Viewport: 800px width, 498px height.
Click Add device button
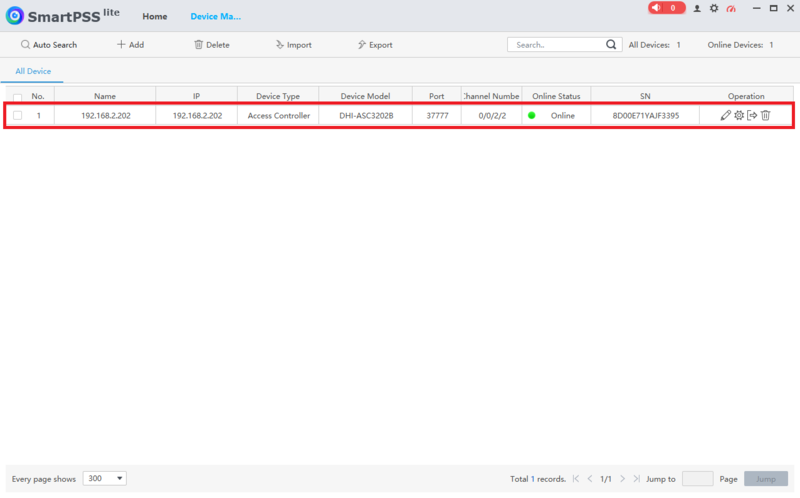pos(131,45)
